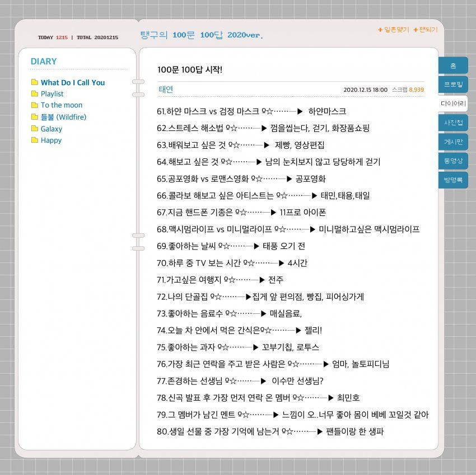Click question 61 about 하얀 마스크
Screen dimensions: 476x475
point(251,111)
